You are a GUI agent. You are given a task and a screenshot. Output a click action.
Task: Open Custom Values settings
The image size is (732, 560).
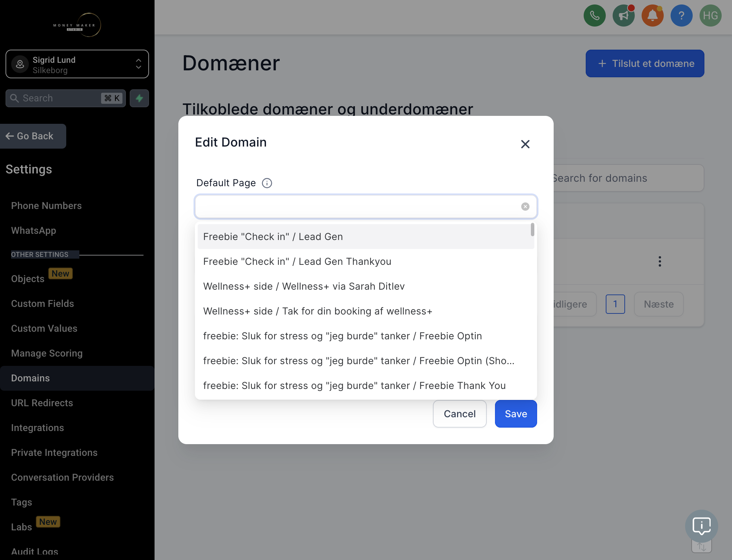coord(44,328)
